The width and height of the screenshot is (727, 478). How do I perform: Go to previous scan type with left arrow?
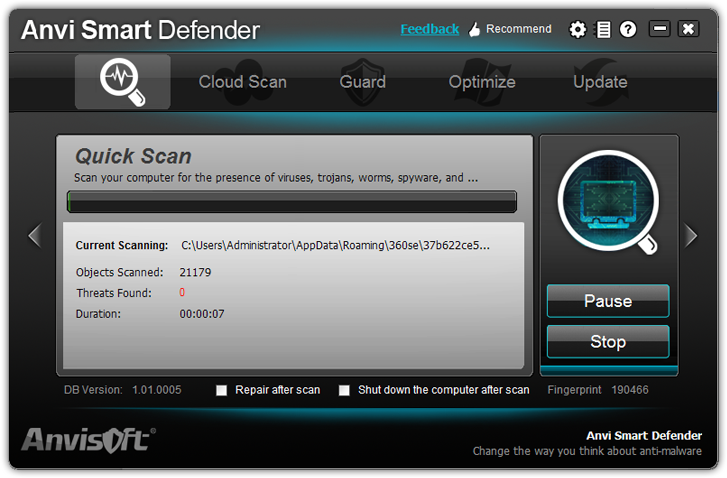click(x=34, y=236)
